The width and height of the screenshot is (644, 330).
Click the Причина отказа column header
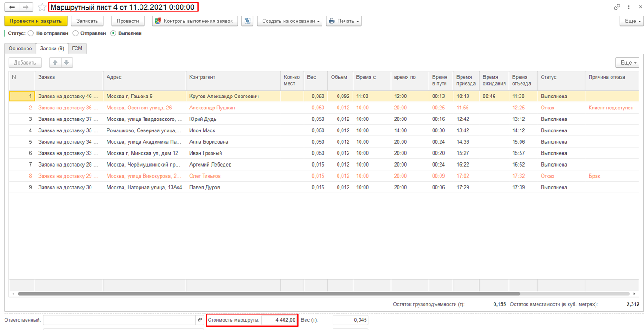[x=612, y=81]
